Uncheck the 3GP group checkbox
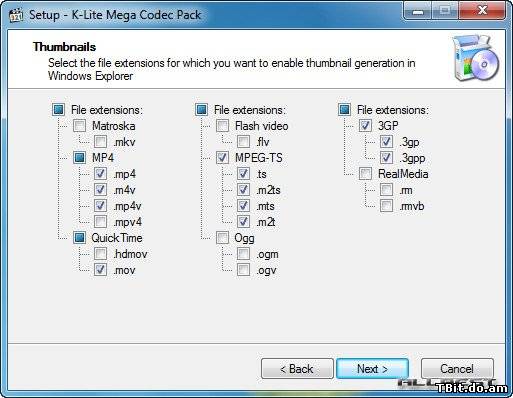513x398 pixels. pos(365,126)
